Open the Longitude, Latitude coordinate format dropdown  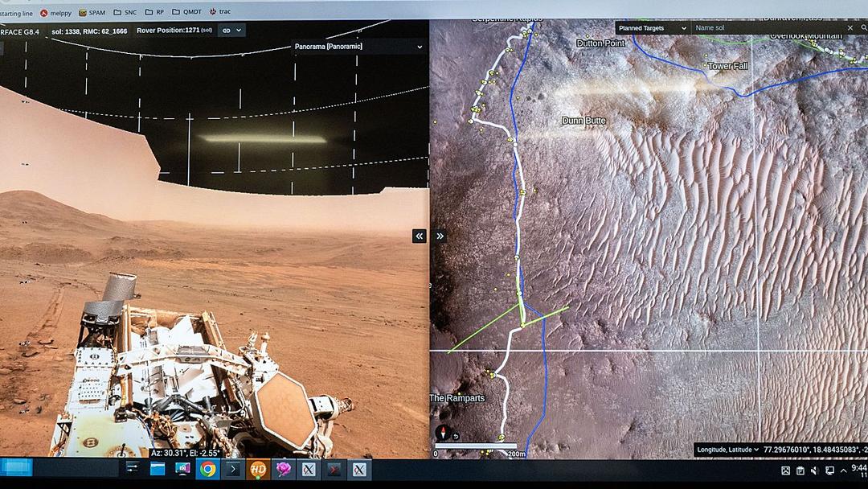click(727, 450)
